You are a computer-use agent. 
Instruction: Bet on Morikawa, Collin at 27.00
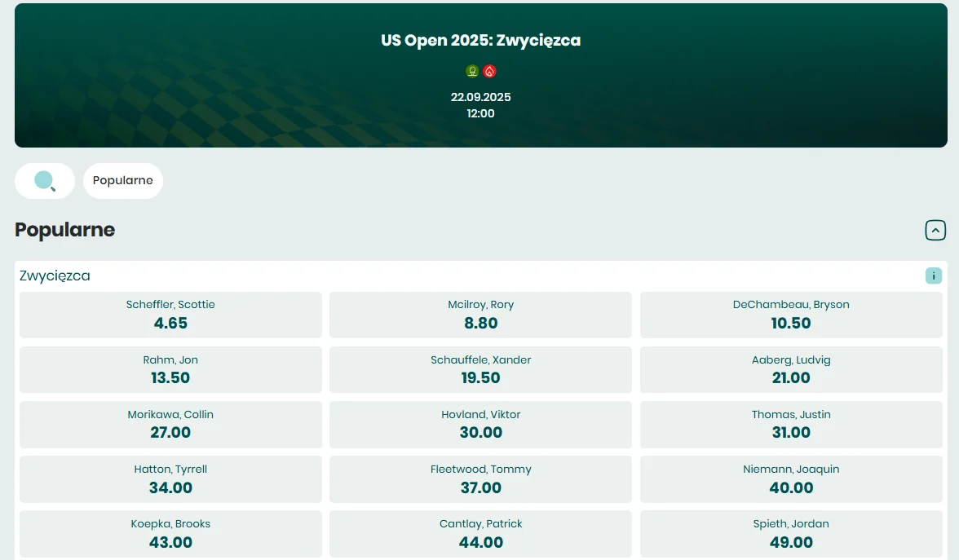click(x=170, y=424)
